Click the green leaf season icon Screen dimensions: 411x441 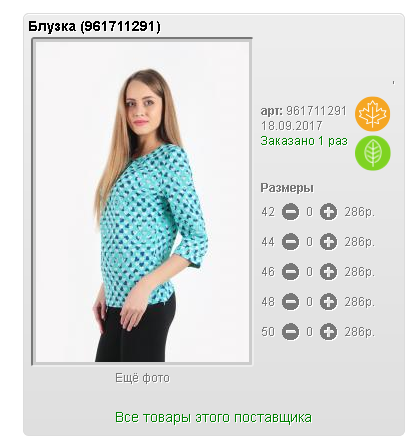[372, 153]
